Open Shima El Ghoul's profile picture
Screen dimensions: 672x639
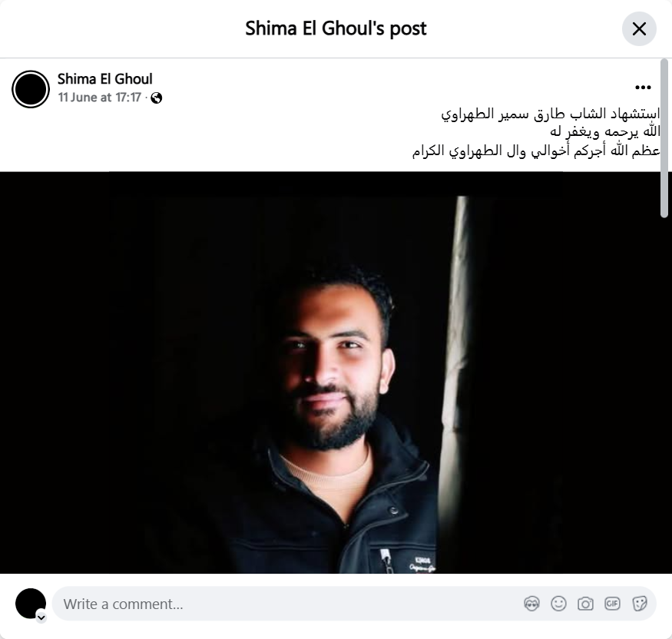pyautogui.click(x=31, y=89)
